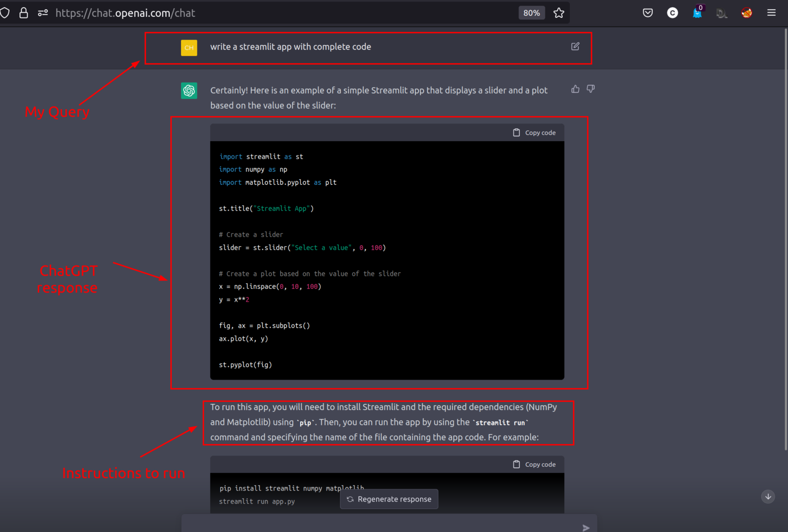Click the scroll-to-bottom arrow button
This screenshot has width=788, height=532.
(x=768, y=497)
